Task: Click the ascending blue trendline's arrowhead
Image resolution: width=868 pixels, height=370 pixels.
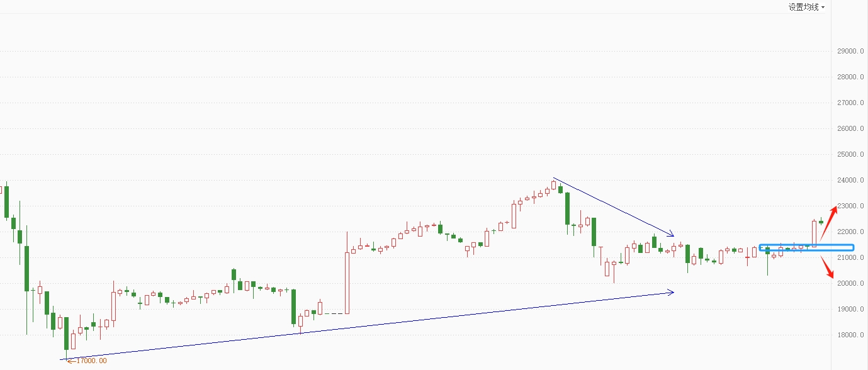Action: click(671, 292)
